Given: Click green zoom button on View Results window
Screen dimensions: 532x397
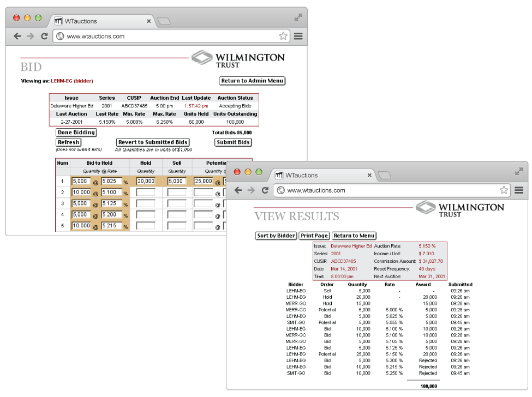Looking at the screenshot, I should click(x=259, y=172).
